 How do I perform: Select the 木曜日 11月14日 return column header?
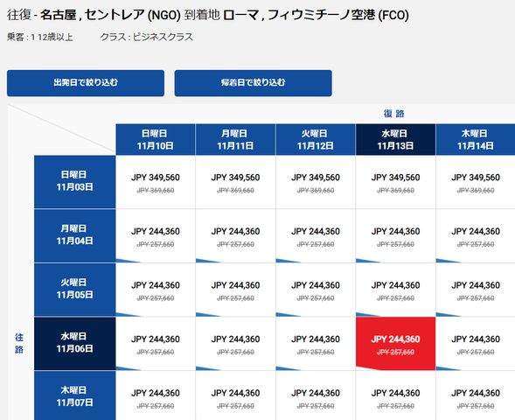click(x=476, y=139)
